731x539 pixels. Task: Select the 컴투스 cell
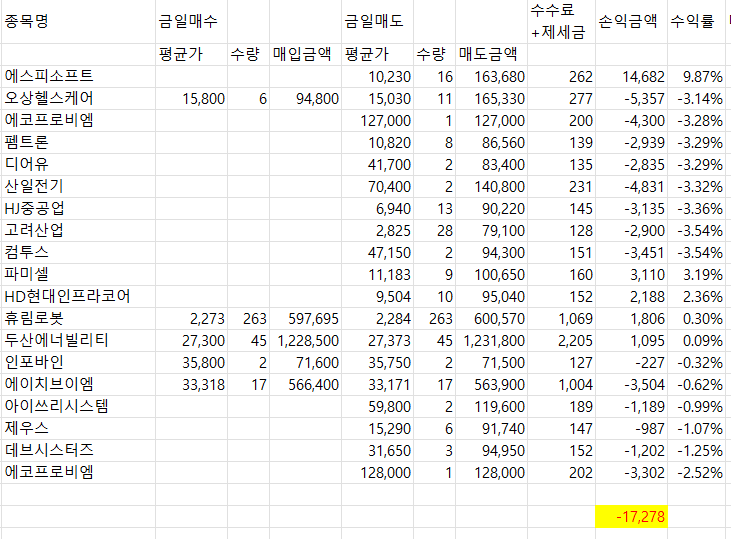(78, 252)
